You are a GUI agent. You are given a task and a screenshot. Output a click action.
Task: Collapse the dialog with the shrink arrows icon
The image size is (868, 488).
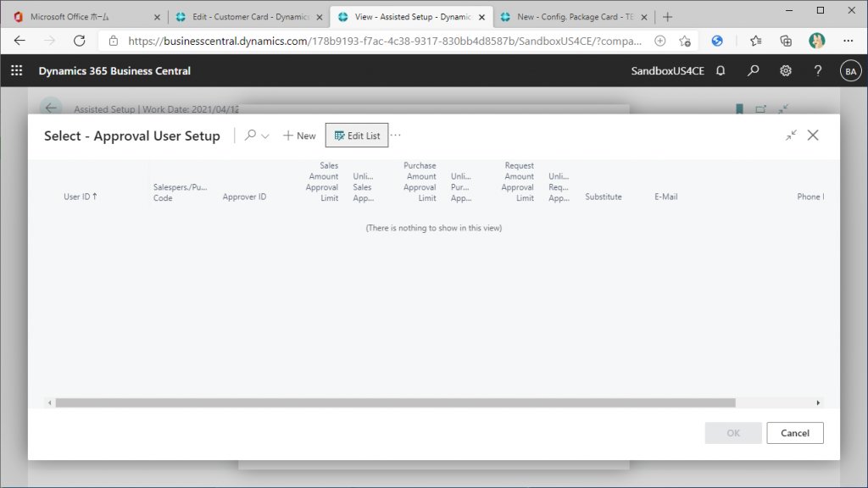click(x=791, y=135)
